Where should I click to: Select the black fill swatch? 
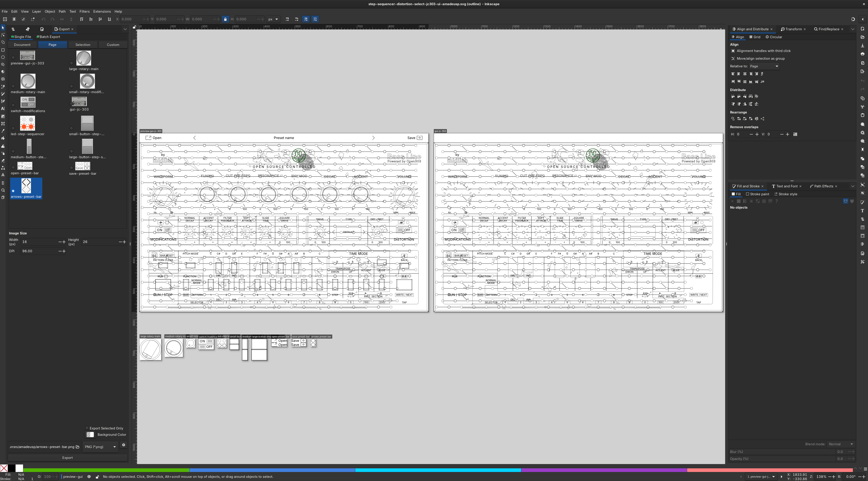point(12,468)
